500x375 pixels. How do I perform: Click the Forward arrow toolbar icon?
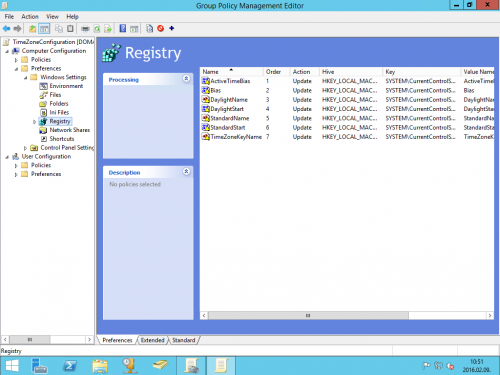[x=17, y=29]
